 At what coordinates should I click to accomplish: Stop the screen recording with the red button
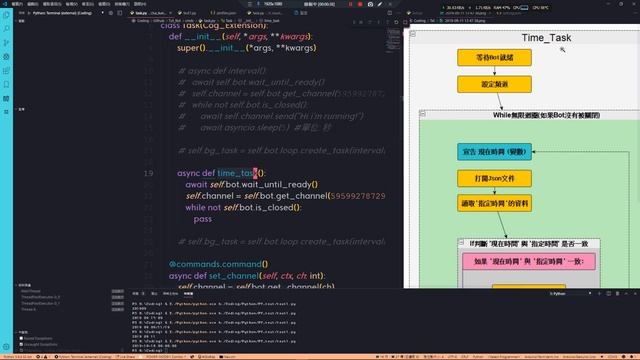pos(360,4)
